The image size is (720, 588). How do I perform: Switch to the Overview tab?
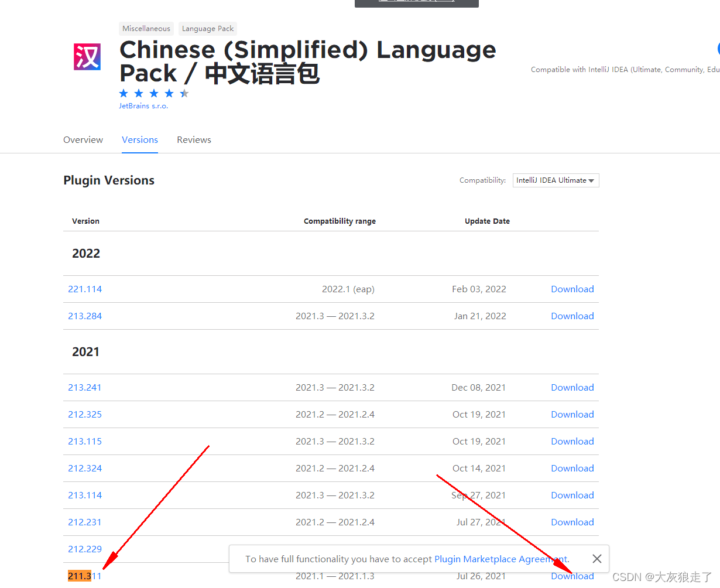coord(83,140)
